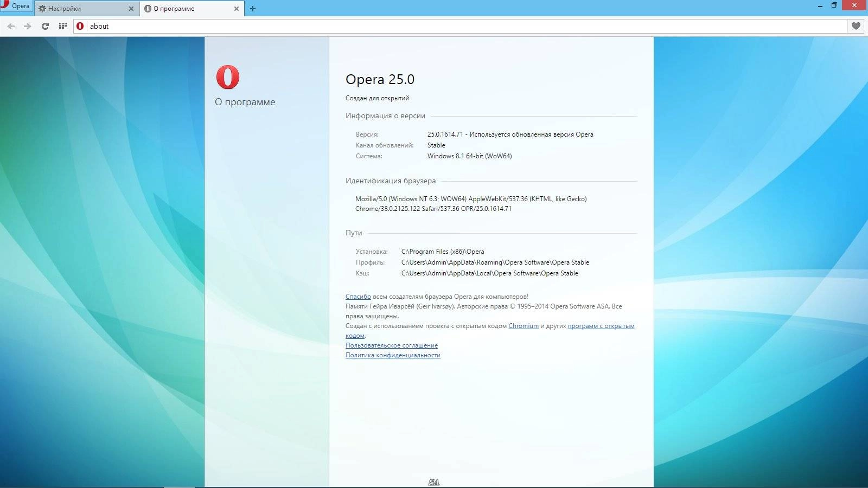Screen dimensions: 868x488
Task: Click the Opera badge in address bar
Action: pos(80,26)
